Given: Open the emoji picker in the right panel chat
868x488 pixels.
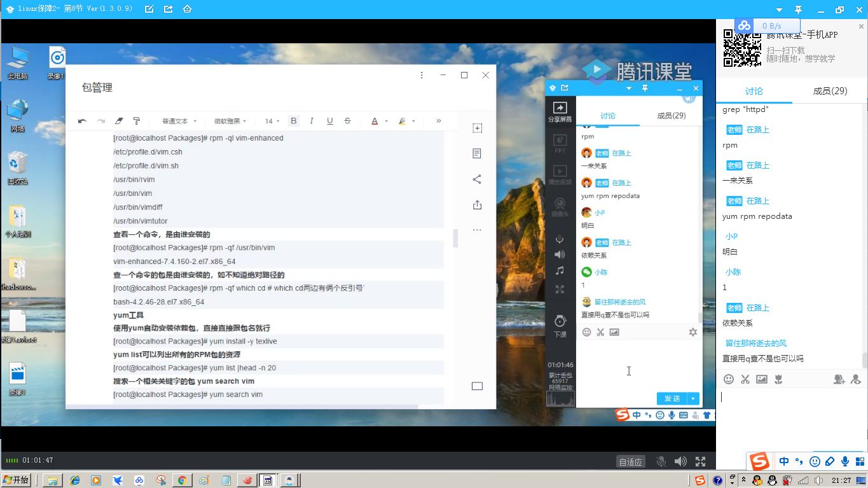Looking at the screenshot, I should coord(729,379).
